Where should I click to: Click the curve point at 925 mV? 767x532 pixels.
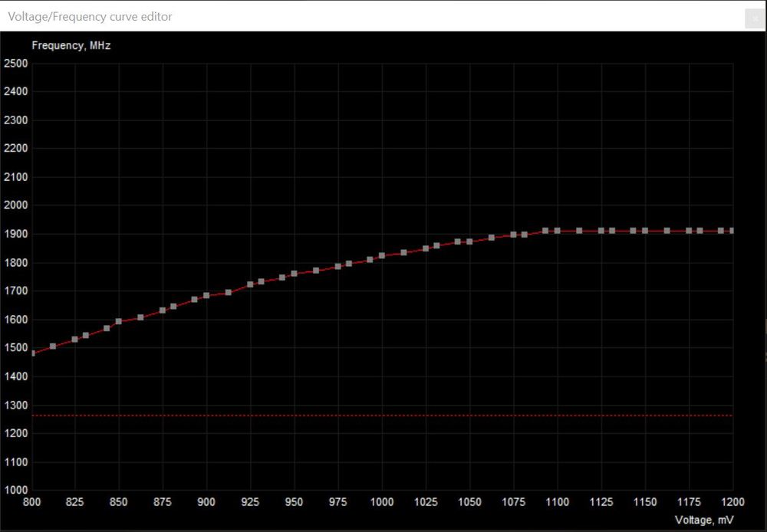click(250, 284)
